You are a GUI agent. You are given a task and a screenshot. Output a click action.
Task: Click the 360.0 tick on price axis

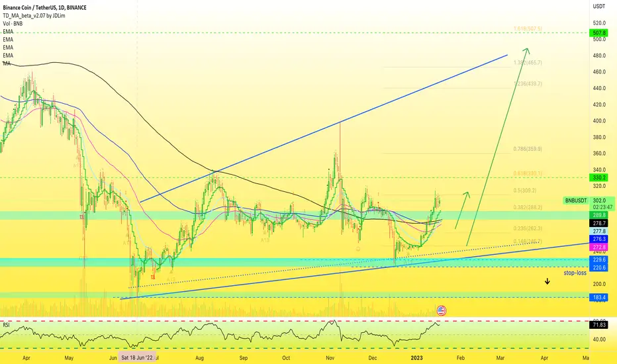click(x=599, y=154)
